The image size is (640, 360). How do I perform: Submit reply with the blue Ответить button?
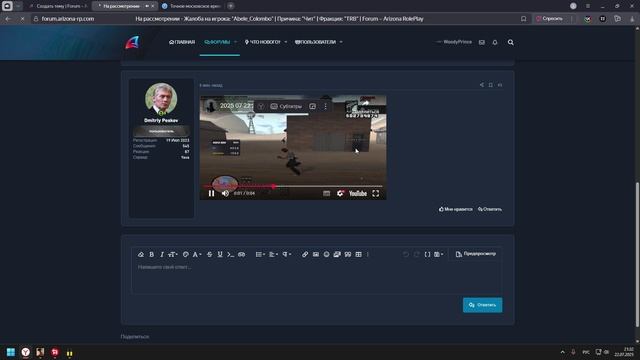[x=482, y=305]
